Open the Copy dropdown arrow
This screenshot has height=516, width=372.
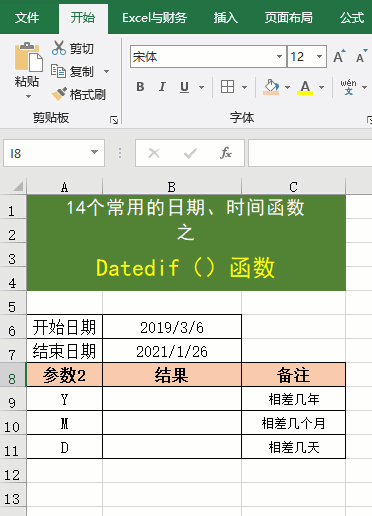coord(106,71)
